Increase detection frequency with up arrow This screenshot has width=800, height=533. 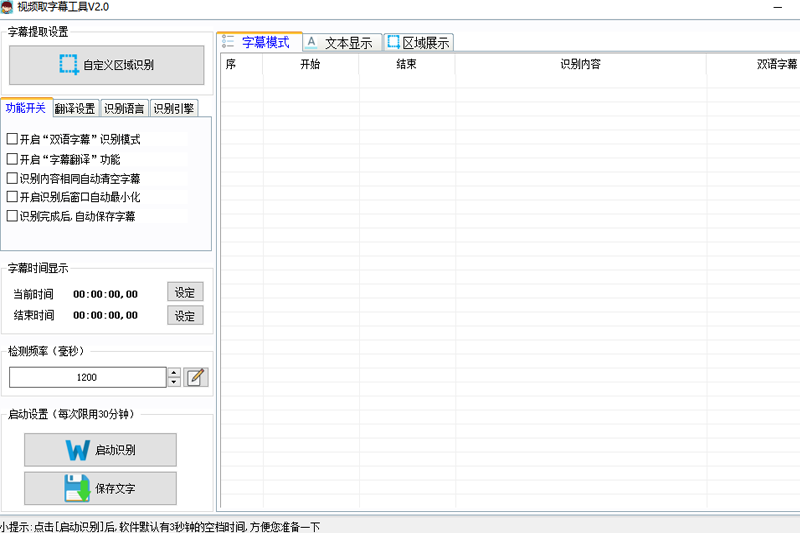coord(174,373)
